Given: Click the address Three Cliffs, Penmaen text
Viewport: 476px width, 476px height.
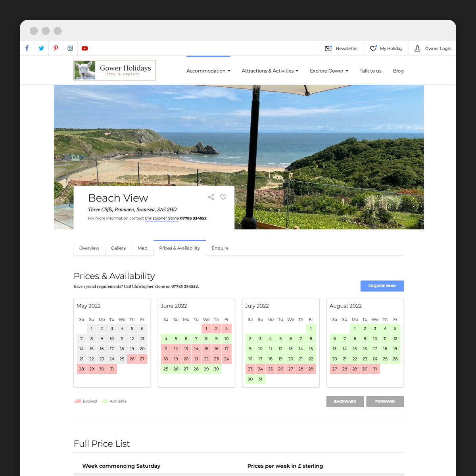Looking at the screenshot, I should click(132, 209).
